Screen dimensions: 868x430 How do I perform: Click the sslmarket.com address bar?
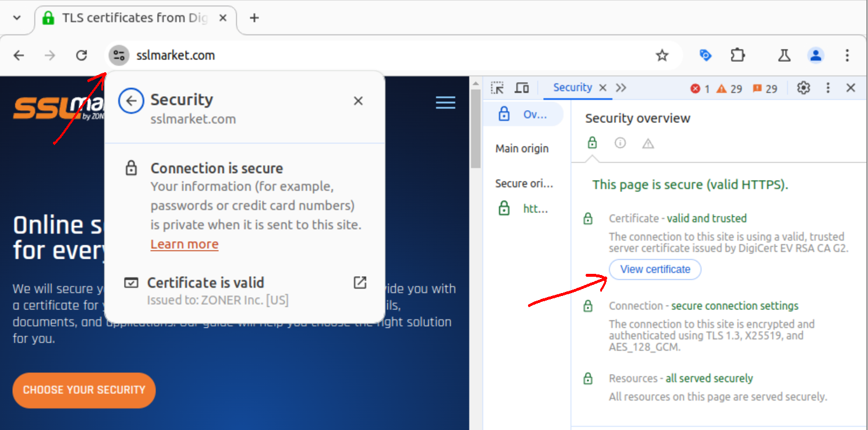tap(394, 55)
